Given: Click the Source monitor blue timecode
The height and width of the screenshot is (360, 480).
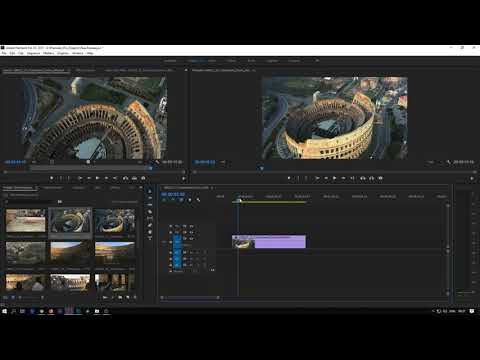Looking at the screenshot, I should [x=15, y=162].
